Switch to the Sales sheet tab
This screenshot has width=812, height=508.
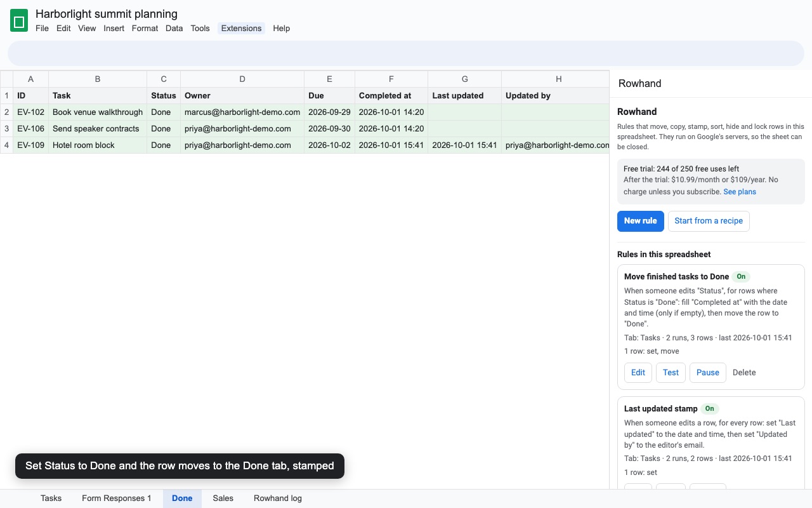click(223, 498)
